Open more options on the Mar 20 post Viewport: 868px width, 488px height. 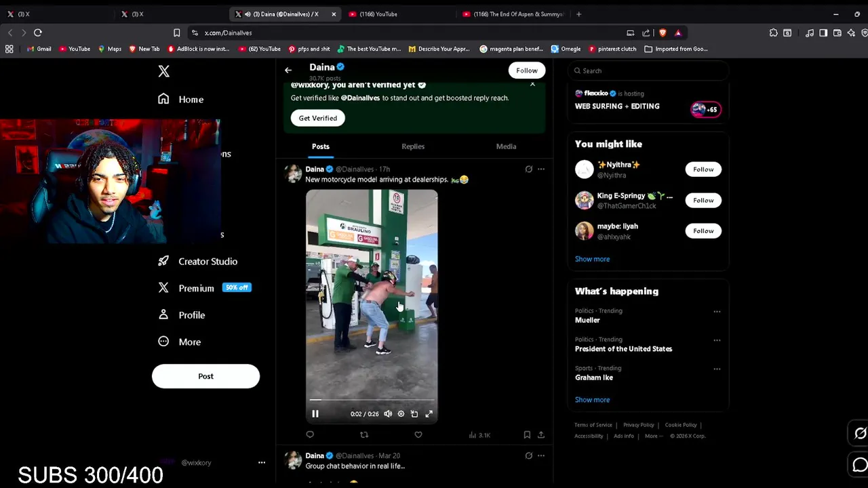point(541,455)
